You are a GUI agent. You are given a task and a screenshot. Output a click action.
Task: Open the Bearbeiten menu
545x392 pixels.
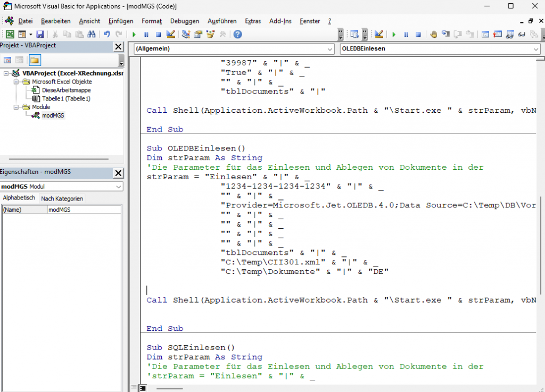pyautogui.click(x=55, y=21)
